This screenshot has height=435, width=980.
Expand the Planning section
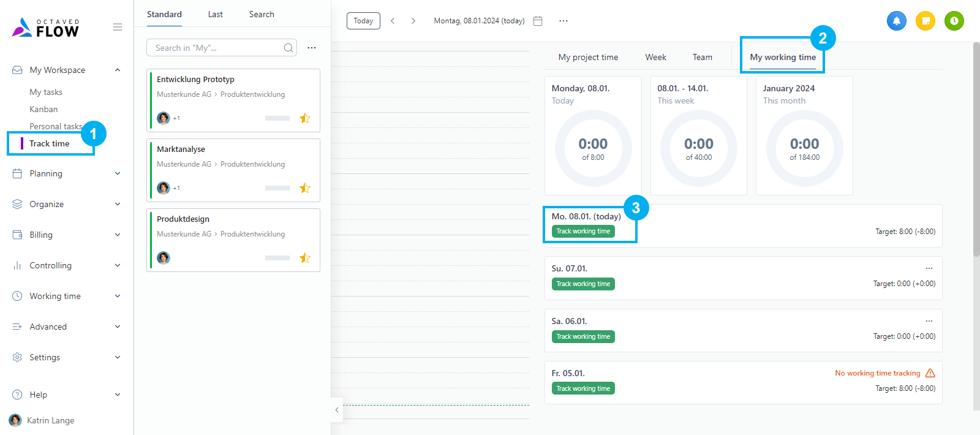(x=118, y=173)
